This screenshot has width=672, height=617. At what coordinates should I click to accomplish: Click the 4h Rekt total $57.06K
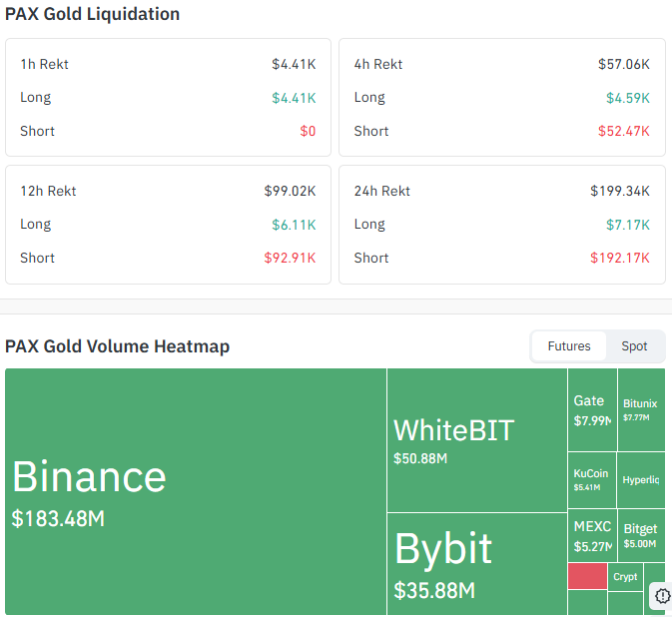[623, 64]
